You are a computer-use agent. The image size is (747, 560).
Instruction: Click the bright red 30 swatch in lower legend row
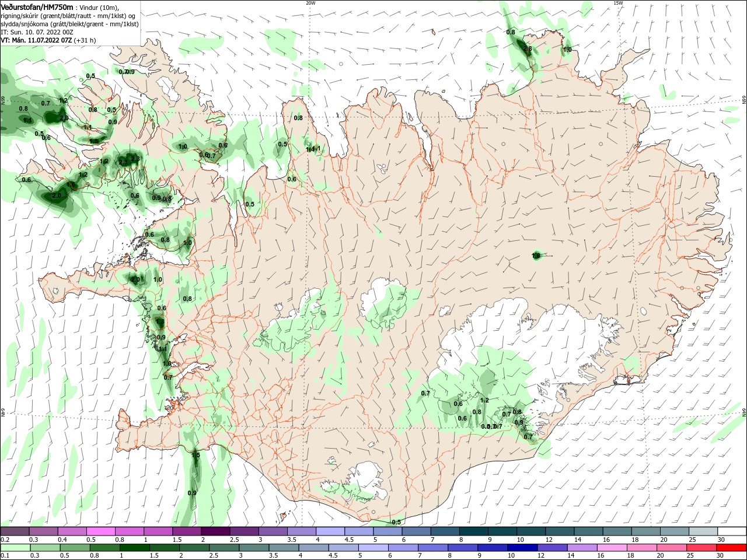(731, 548)
